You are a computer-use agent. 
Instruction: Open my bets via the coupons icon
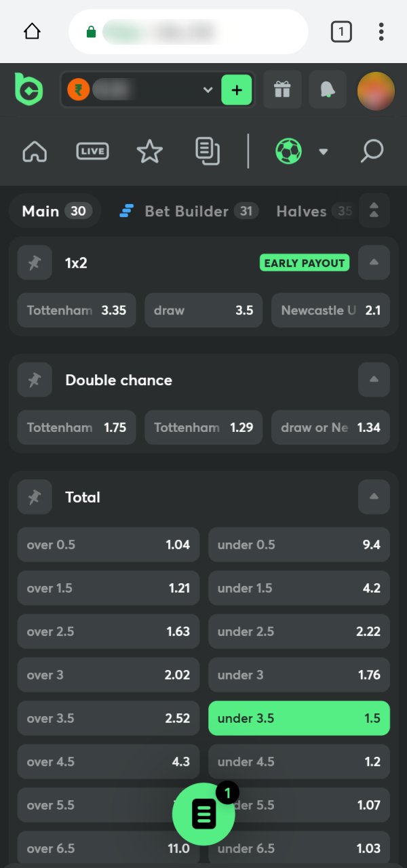(208, 151)
